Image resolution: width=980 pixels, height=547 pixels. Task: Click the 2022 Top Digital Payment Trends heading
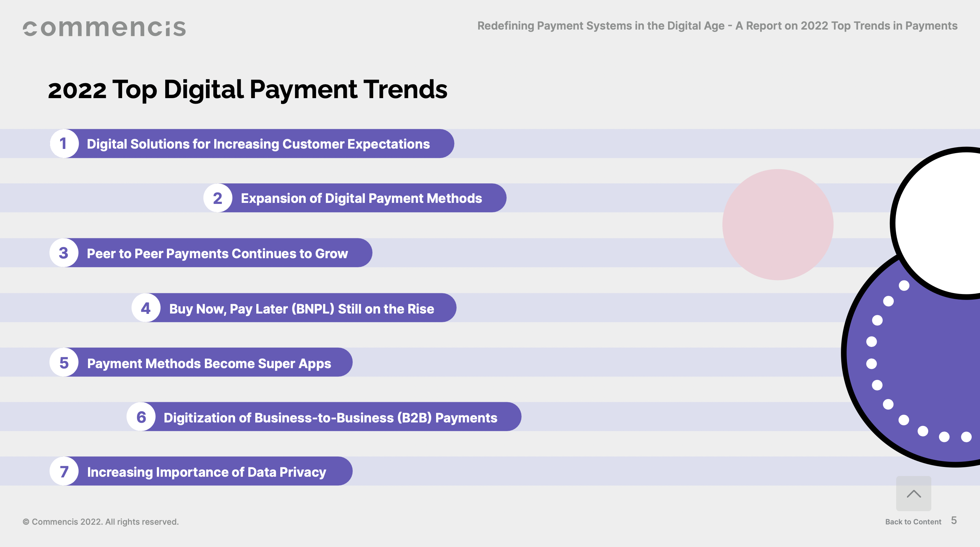(247, 89)
